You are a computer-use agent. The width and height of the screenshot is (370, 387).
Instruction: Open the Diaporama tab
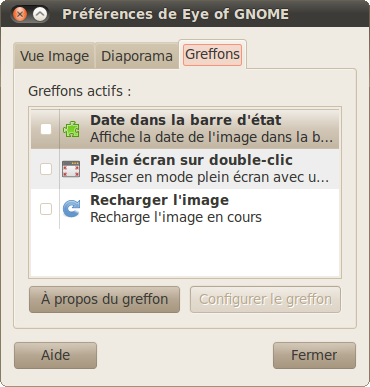[x=137, y=56]
